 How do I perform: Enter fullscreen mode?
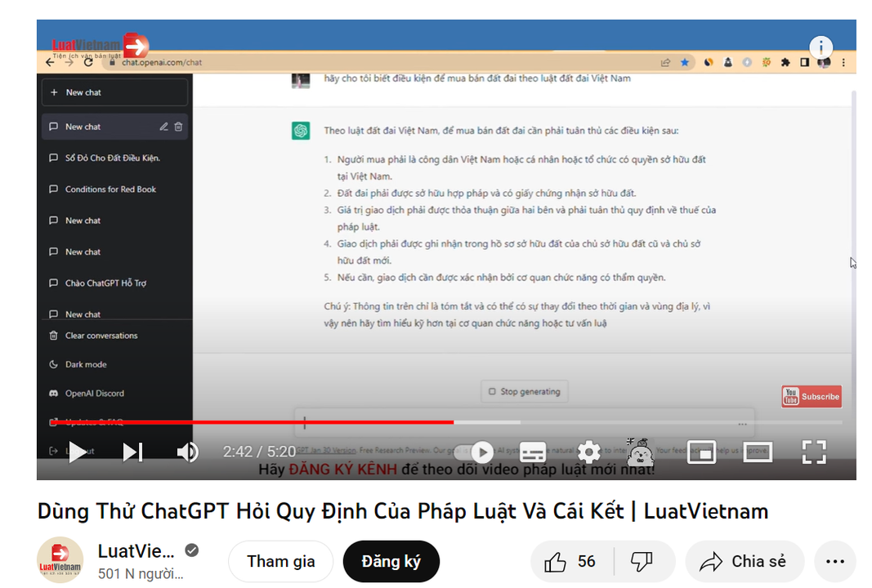tap(814, 452)
